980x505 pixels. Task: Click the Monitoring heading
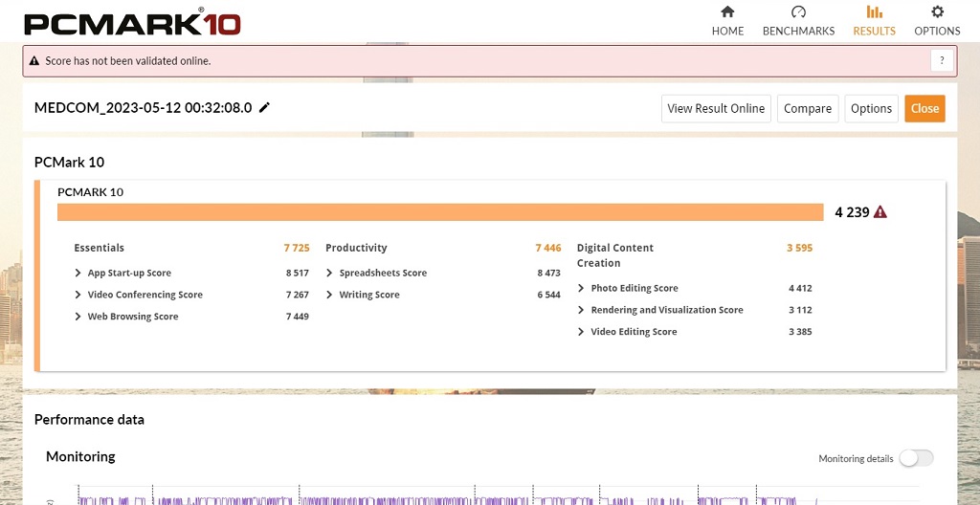tap(80, 457)
